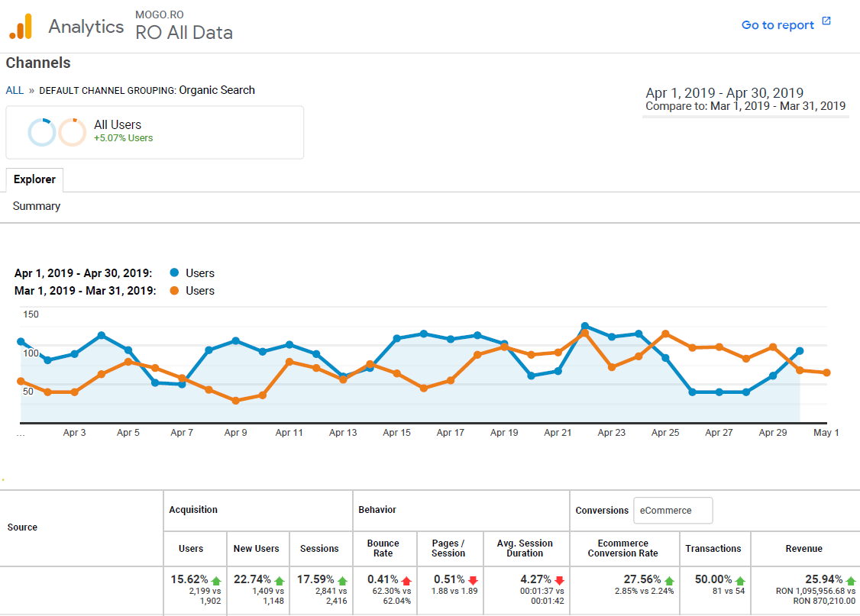Click the blue All Users donut chart
This screenshot has width=860, height=616.
42,131
